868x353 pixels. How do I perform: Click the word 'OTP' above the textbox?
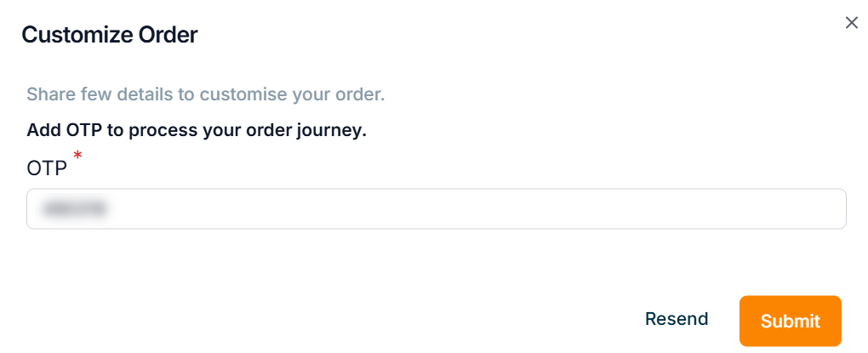pyautogui.click(x=47, y=168)
